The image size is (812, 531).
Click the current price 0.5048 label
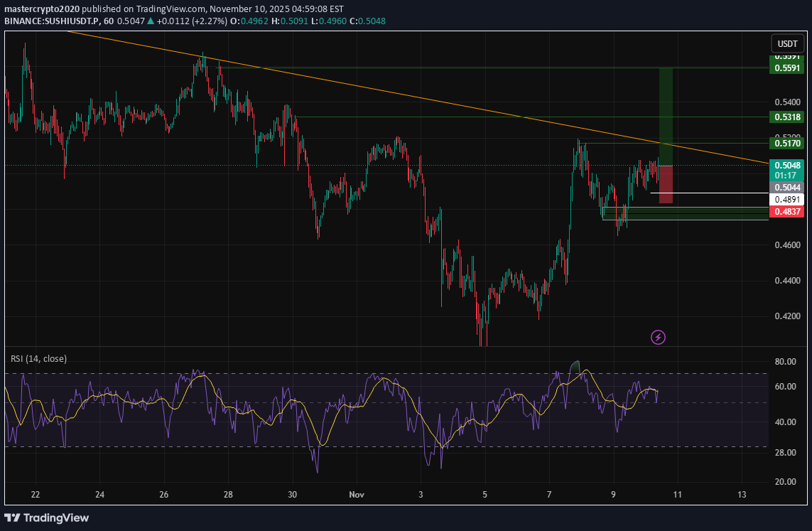coord(787,165)
